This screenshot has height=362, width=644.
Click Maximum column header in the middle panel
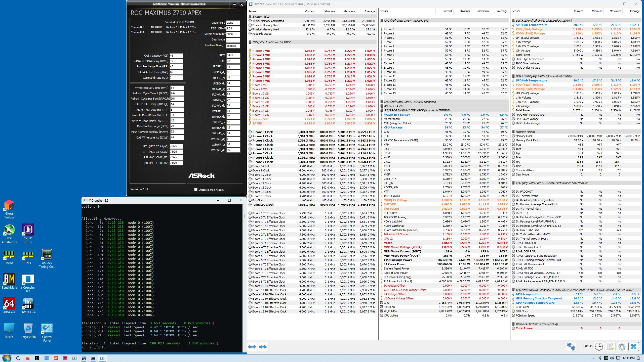click(x=481, y=11)
